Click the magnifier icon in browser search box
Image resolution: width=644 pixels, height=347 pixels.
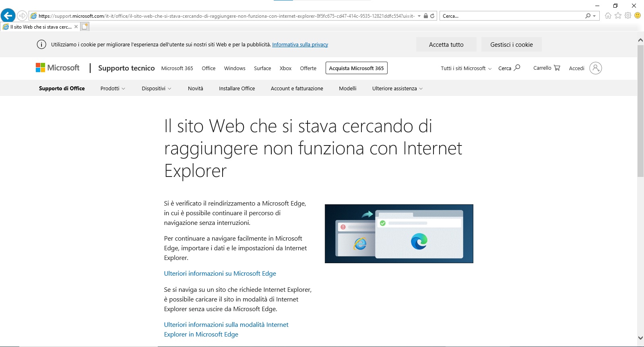tap(588, 16)
